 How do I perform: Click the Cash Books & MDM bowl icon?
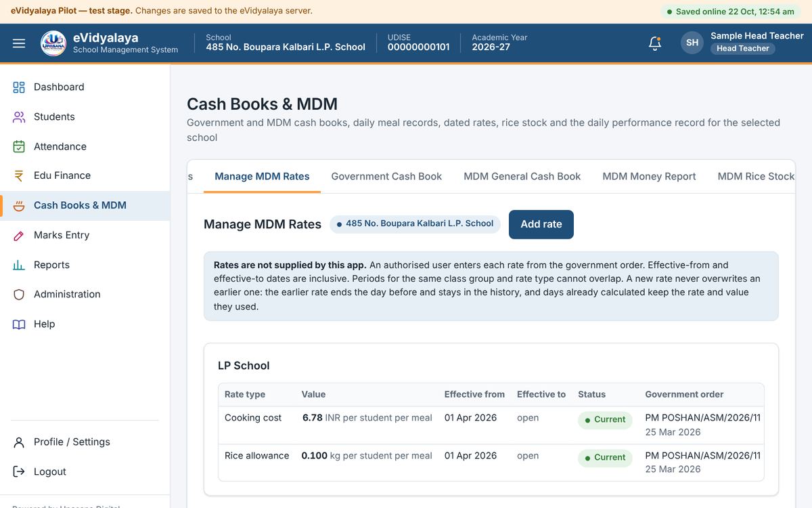pos(19,206)
